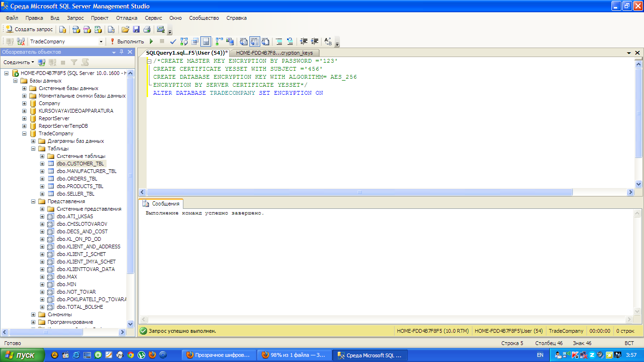Select the dbo.ORDERS_TBL table

click(x=77, y=179)
